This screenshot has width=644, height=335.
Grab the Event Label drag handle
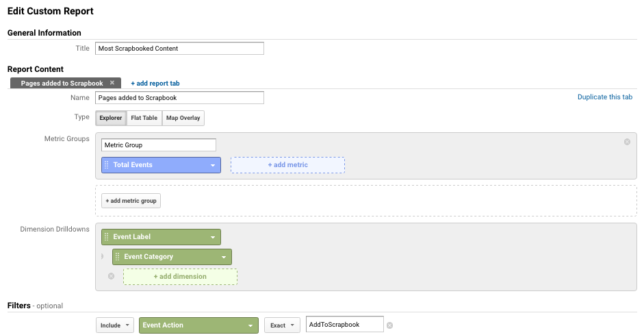click(106, 237)
